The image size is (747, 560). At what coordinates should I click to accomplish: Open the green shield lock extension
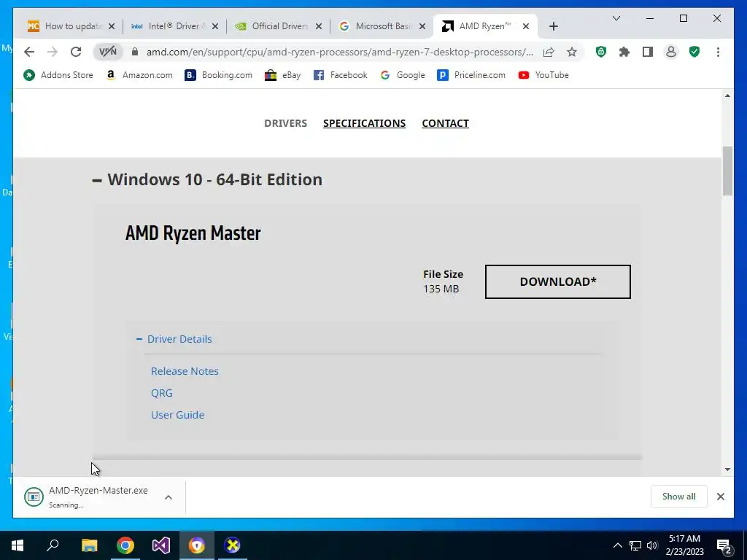point(601,52)
